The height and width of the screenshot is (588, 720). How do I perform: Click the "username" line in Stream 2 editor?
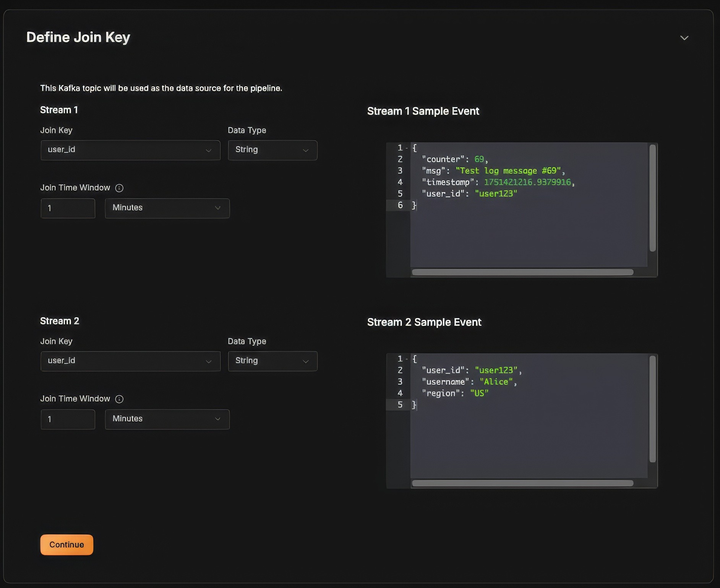[x=469, y=382]
